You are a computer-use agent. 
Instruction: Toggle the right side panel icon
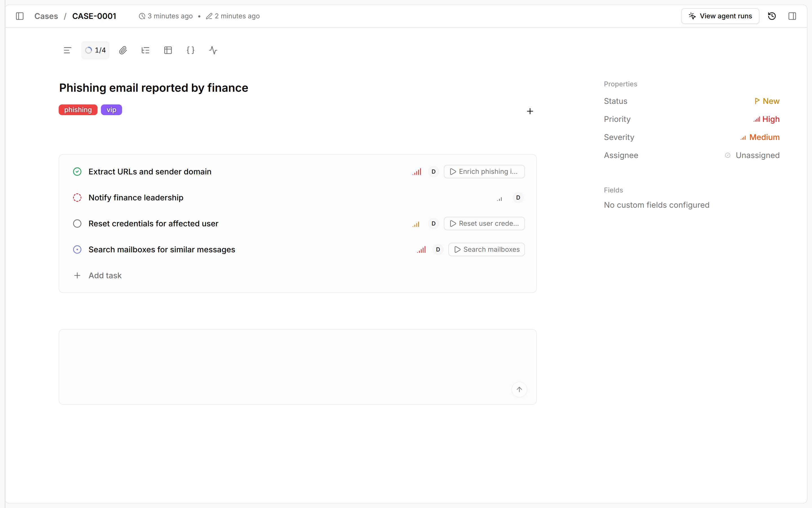(x=792, y=16)
